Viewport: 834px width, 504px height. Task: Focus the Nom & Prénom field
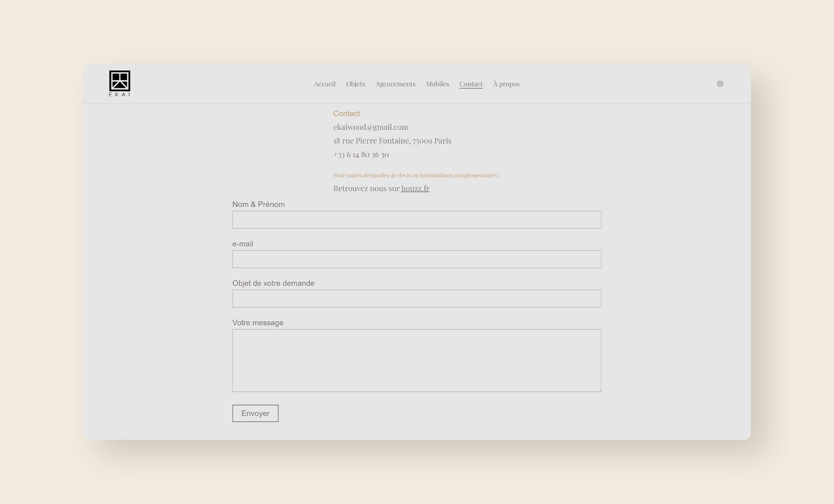click(x=416, y=220)
